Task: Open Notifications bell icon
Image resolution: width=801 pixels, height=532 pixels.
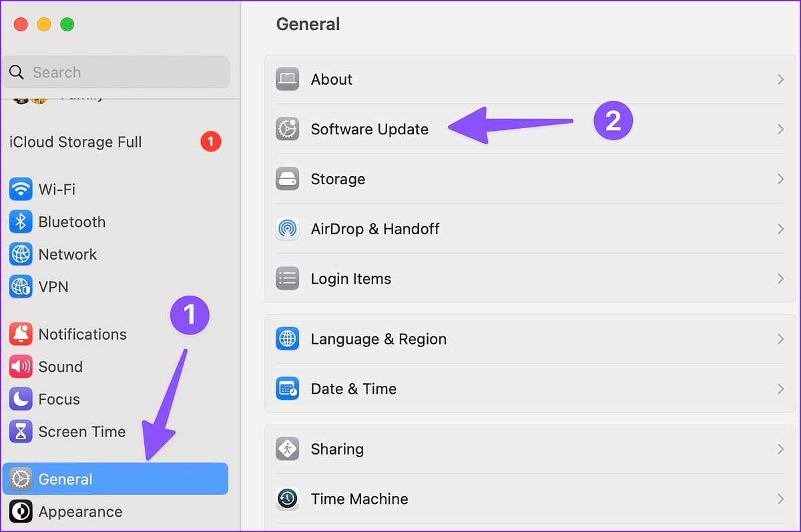Action: (21, 334)
